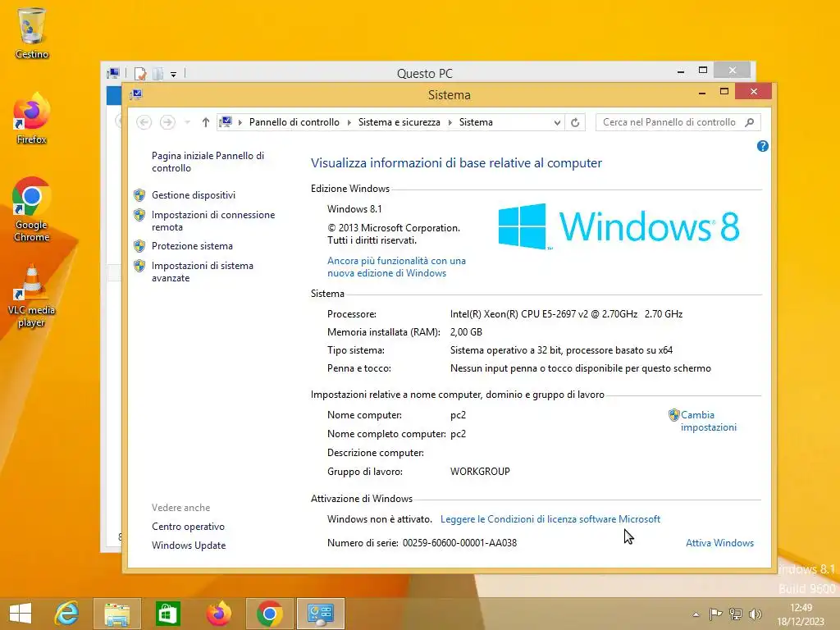Screen dimensions: 840x630
Task: Launch Firefox from the taskbar
Action: 218,614
